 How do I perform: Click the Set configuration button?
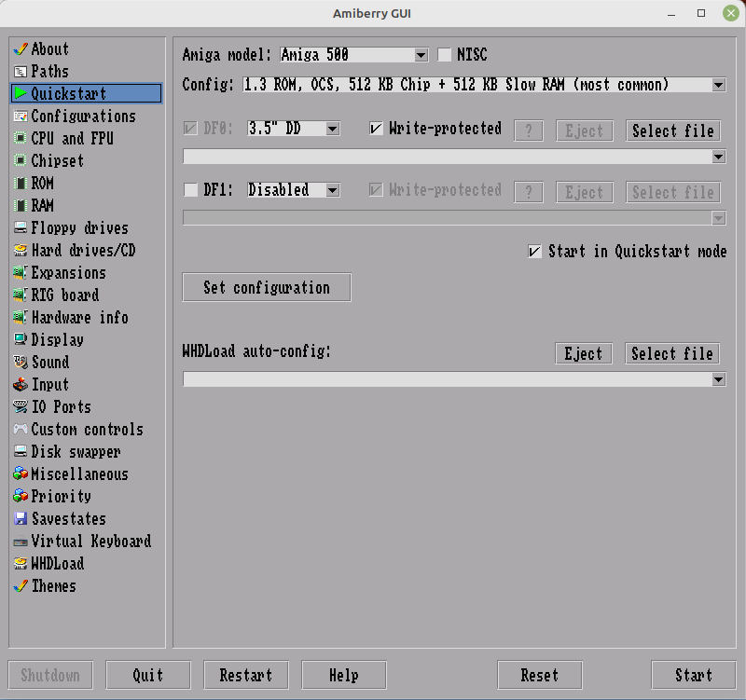coord(267,287)
